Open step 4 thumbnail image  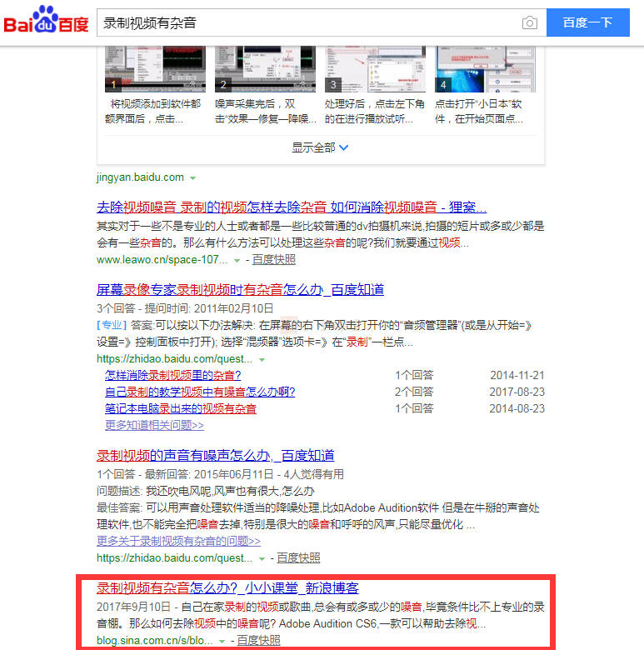click(x=485, y=69)
